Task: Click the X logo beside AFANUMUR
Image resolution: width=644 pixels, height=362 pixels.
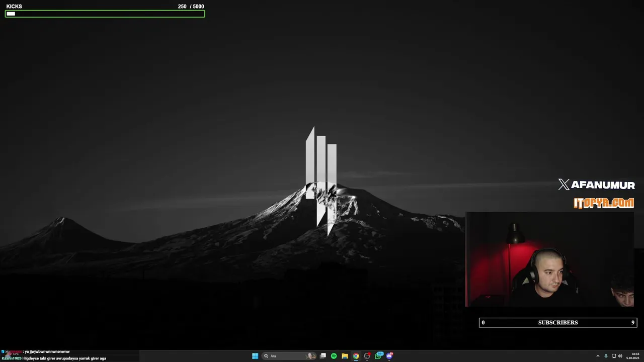Action: pos(563,185)
